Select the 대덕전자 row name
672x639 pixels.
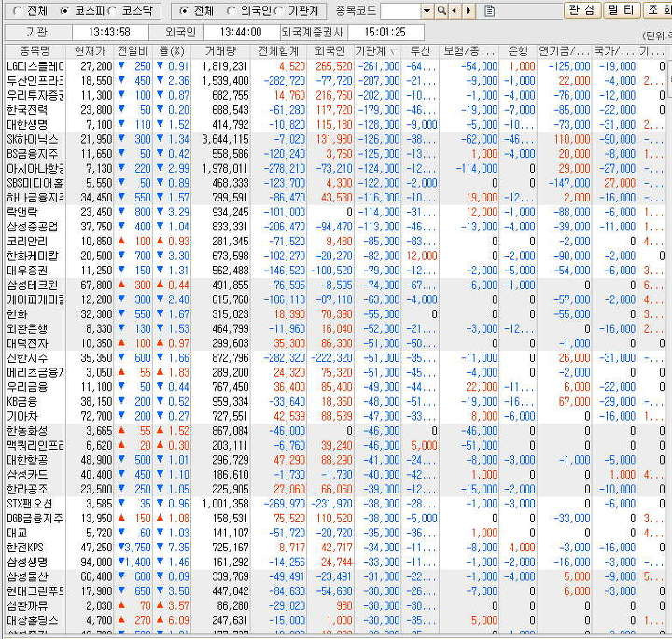(x=27, y=343)
